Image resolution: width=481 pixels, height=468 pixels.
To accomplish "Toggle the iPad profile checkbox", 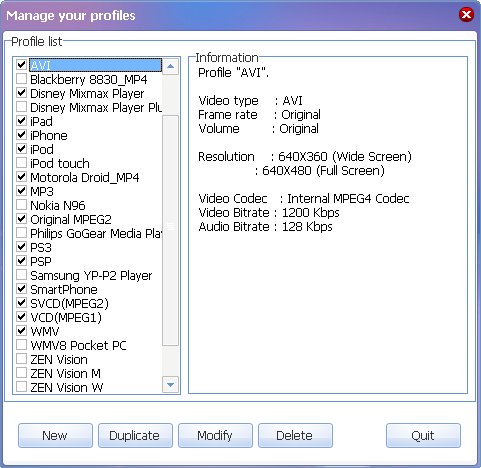I will (x=21, y=120).
